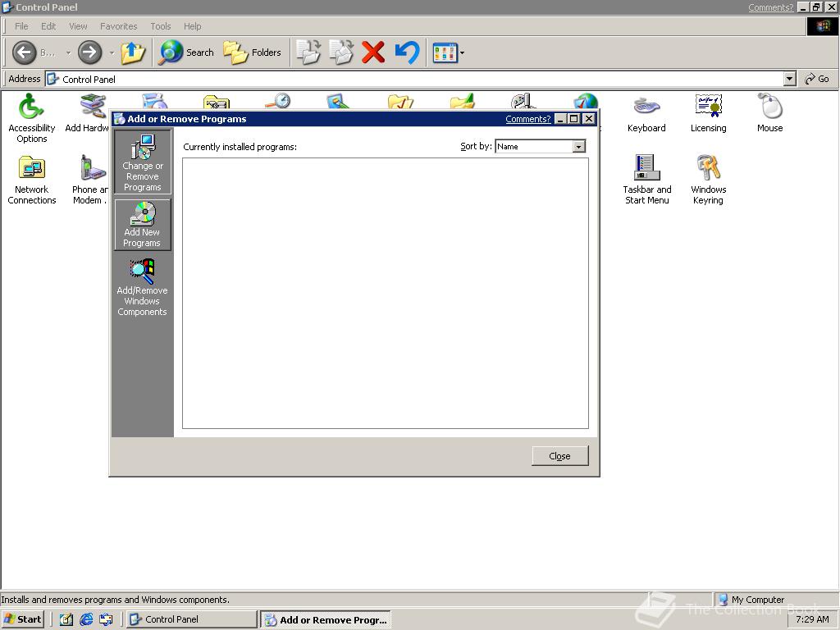Viewport: 840px width, 630px height.
Task: Open Keyboard settings icon
Action: [x=646, y=113]
